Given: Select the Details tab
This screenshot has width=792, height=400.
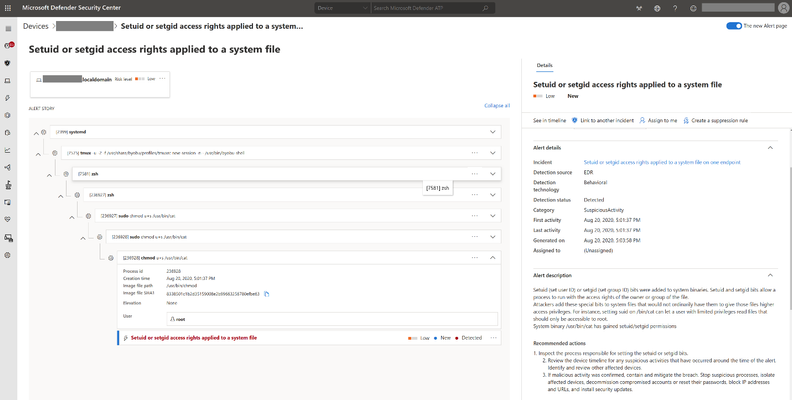Looking at the screenshot, I should point(544,65).
